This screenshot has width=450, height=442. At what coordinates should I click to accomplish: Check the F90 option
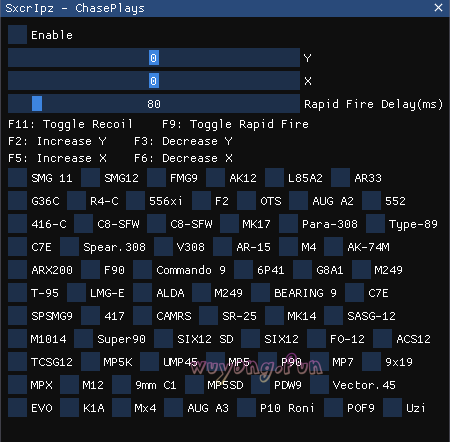[x=90, y=270]
